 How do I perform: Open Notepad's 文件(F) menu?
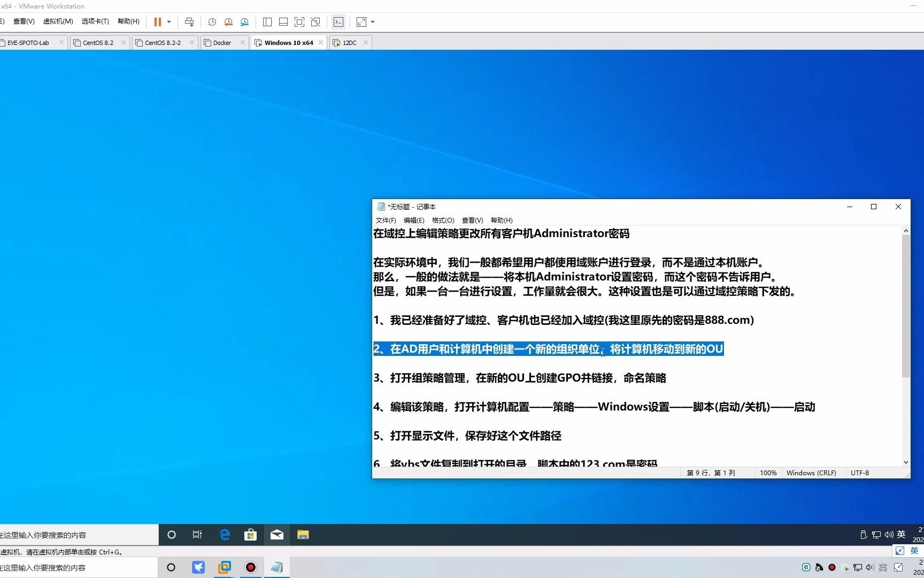coord(386,220)
